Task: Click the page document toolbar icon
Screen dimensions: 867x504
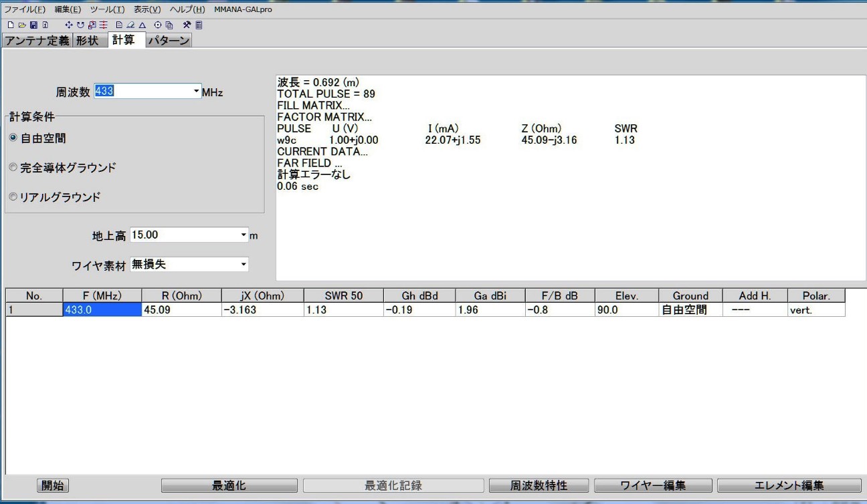Action: (119, 25)
